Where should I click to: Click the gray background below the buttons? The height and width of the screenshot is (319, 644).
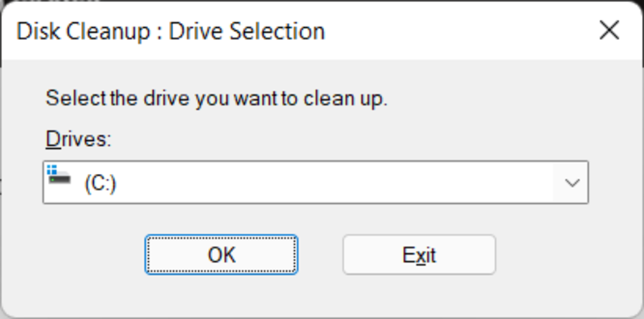321,295
